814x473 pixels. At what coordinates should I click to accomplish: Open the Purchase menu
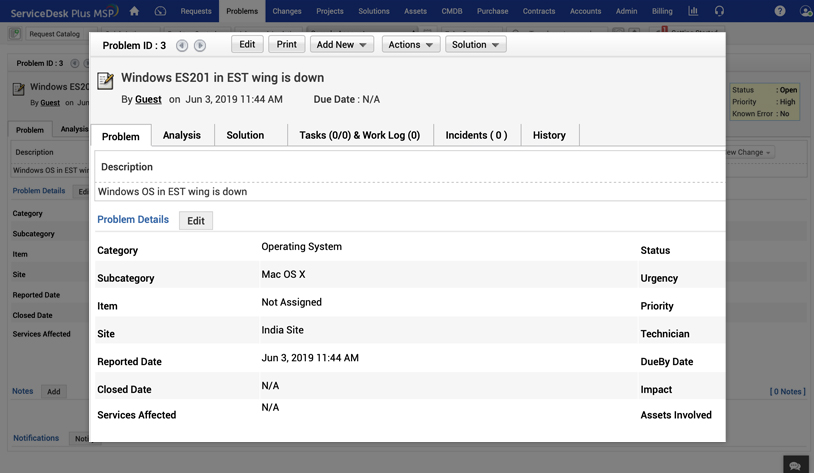tap(493, 11)
